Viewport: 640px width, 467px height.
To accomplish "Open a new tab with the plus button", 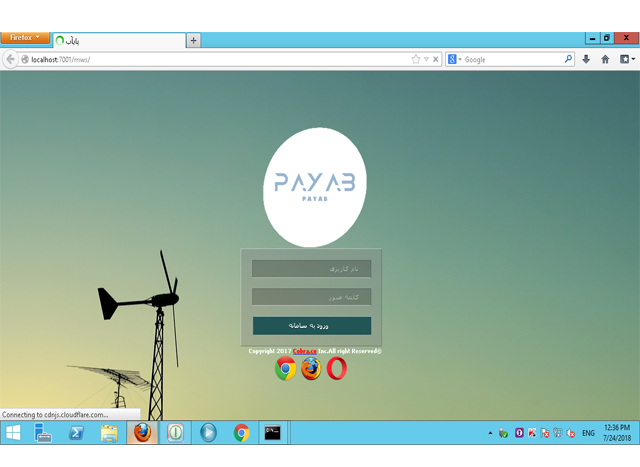I will click(193, 40).
